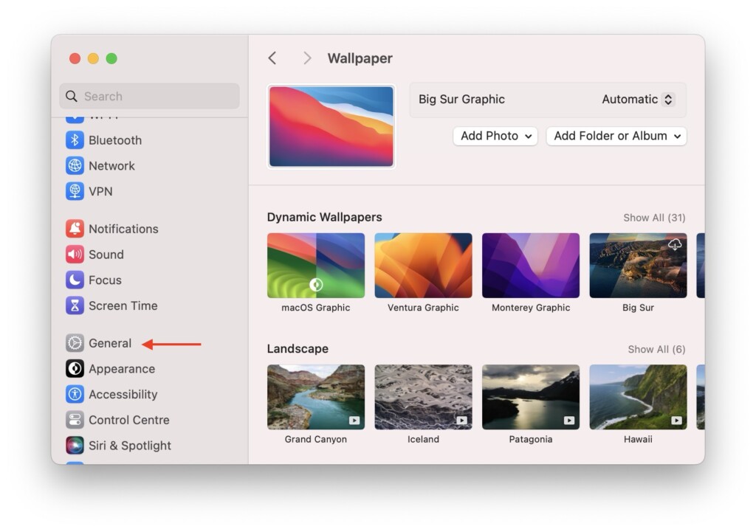This screenshot has height=532, width=756.
Task: Close the window with red button
Action: (75, 58)
